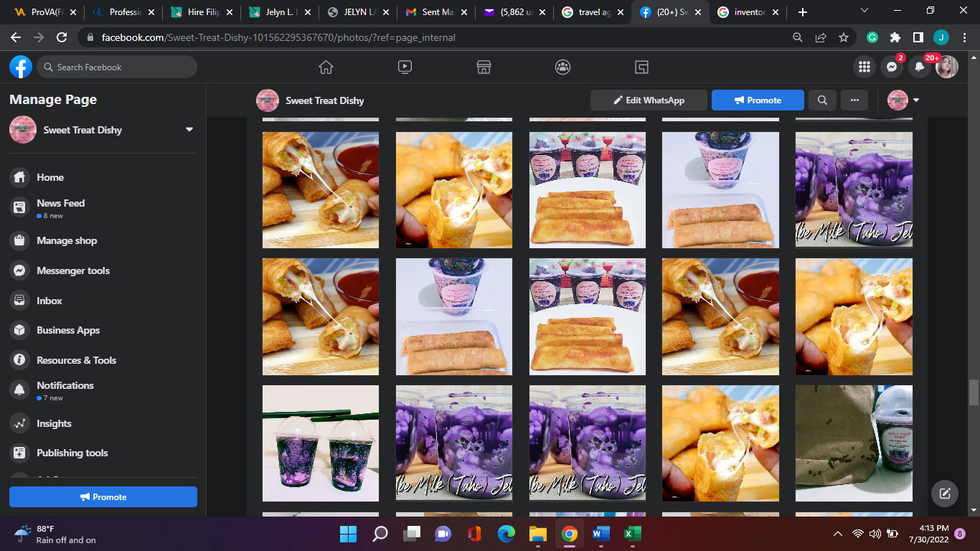This screenshot has width=980, height=551.
Task: Share this page using the address bar share icon
Action: 821,37
